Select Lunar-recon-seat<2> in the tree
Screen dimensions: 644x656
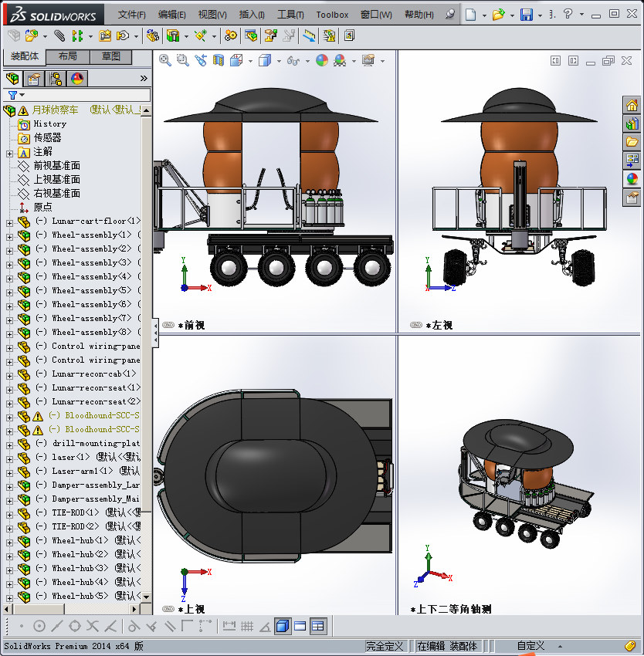point(96,401)
